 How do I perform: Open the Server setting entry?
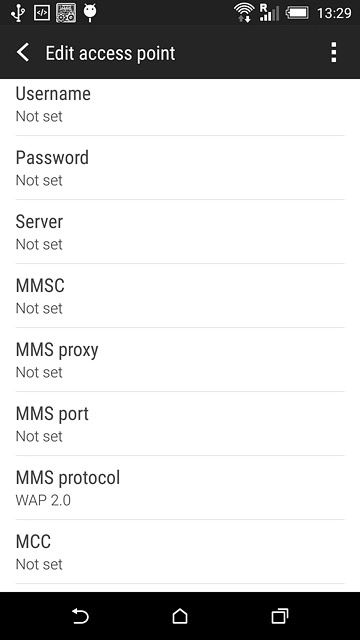180,232
